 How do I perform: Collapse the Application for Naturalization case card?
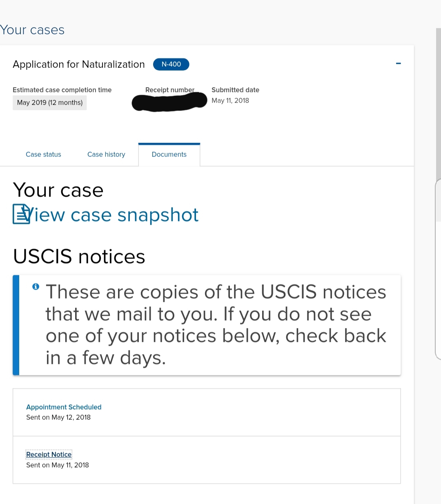pos(399,63)
